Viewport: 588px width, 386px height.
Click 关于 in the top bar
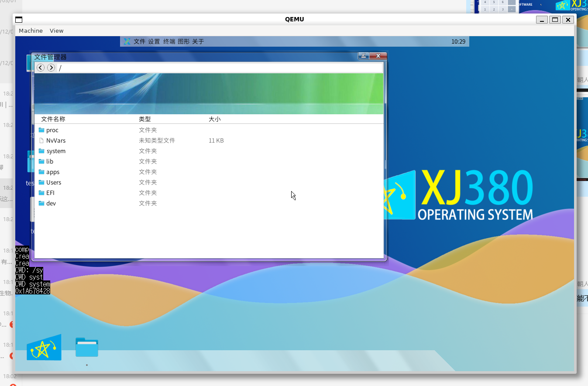click(x=198, y=41)
